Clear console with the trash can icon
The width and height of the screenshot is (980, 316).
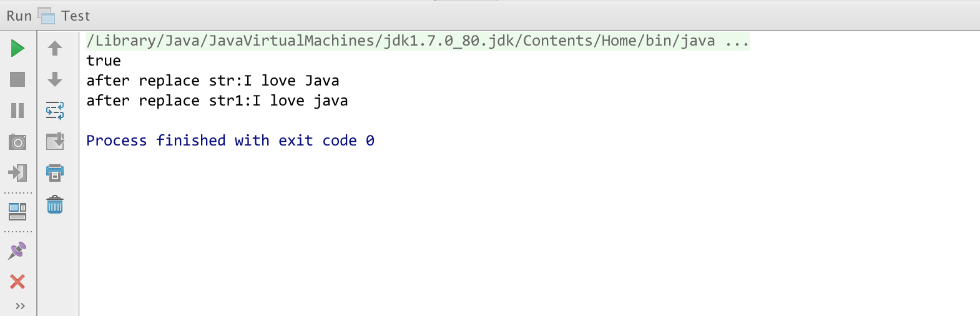click(55, 205)
